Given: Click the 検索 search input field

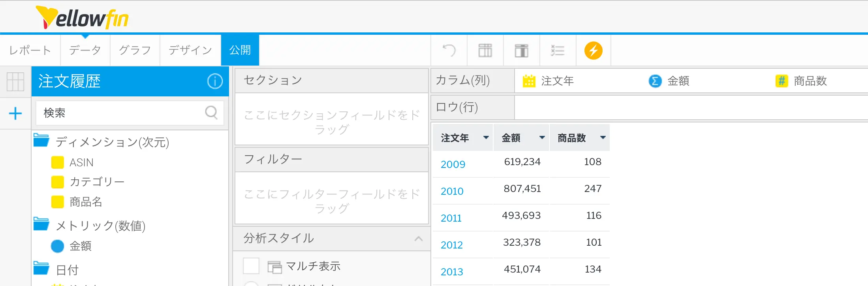Looking at the screenshot, I should pos(122,113).
